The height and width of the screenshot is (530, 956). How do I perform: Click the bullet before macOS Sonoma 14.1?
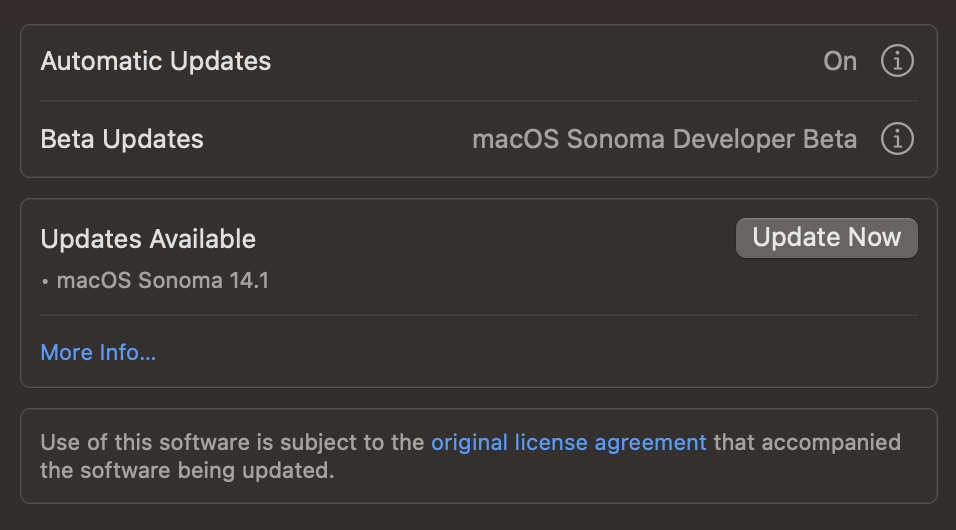(46, 282)
